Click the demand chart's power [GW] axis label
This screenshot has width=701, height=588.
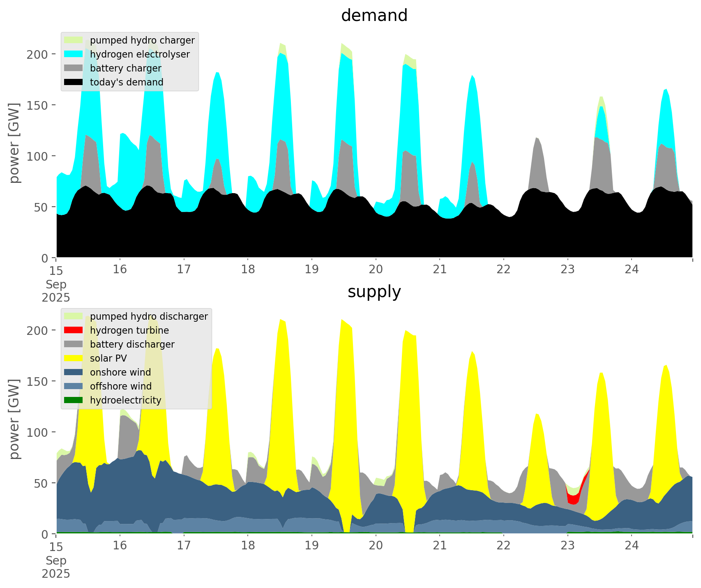[14, 143]
